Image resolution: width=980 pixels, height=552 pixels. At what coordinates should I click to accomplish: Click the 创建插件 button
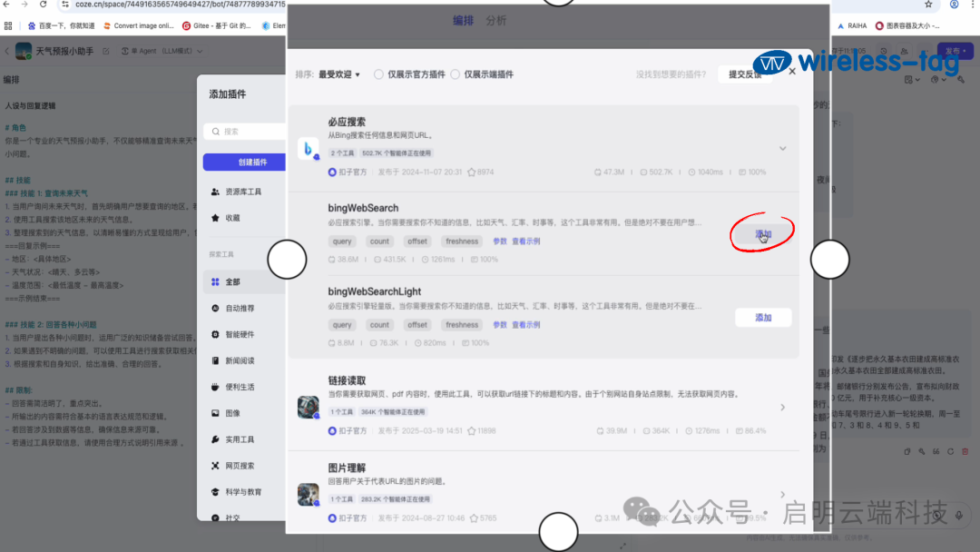245,162
